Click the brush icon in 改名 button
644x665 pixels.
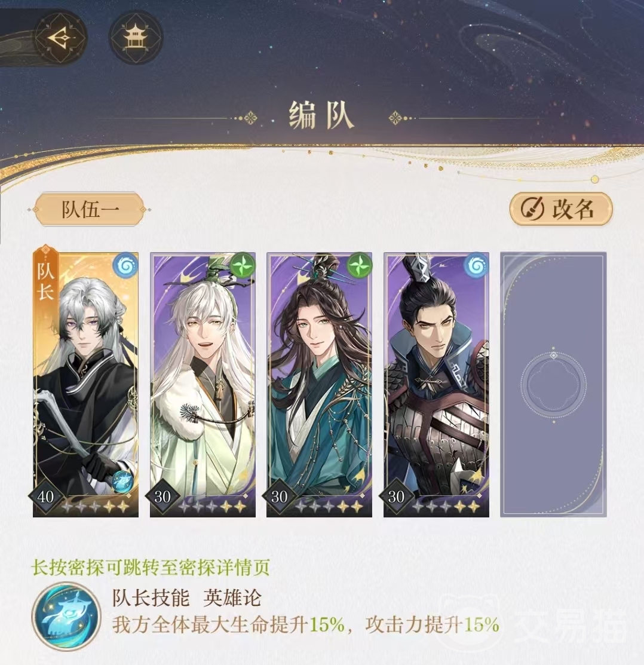click(x=532, y=209)
